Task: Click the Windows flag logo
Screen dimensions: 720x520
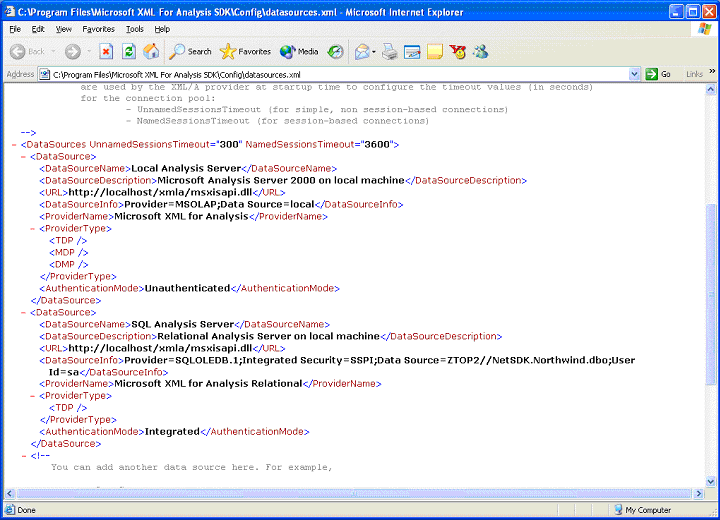Action: (x=704, y=29)
